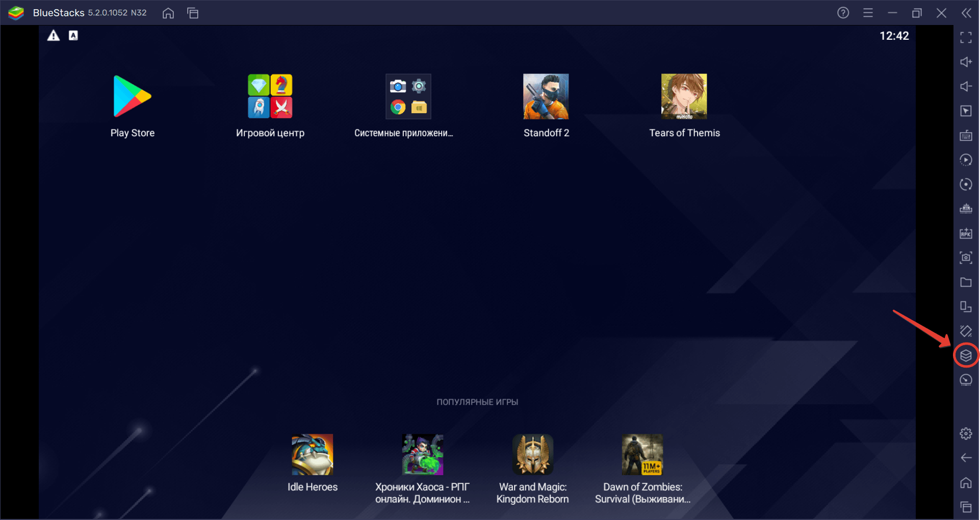The width and height of the screenshot is (980, 520).
Task: Toggle fullscreen mode in sidebar
Action: point(966,37)
